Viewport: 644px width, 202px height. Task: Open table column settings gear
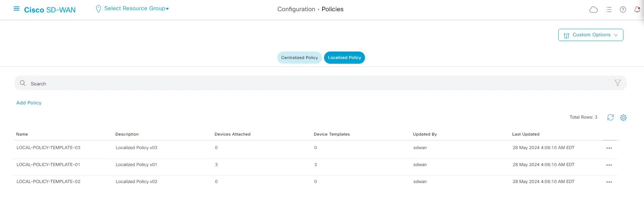point(623,118)
